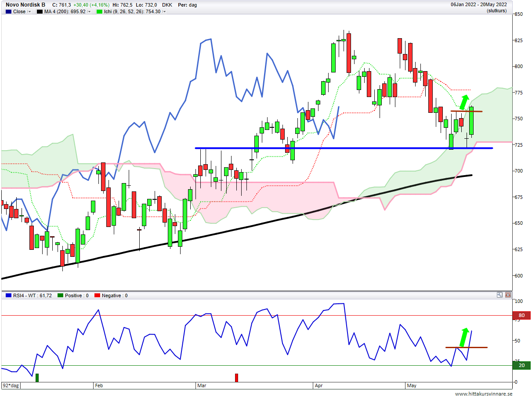
Task: Click the 850 price axis label
Action: tap(519, 14)
